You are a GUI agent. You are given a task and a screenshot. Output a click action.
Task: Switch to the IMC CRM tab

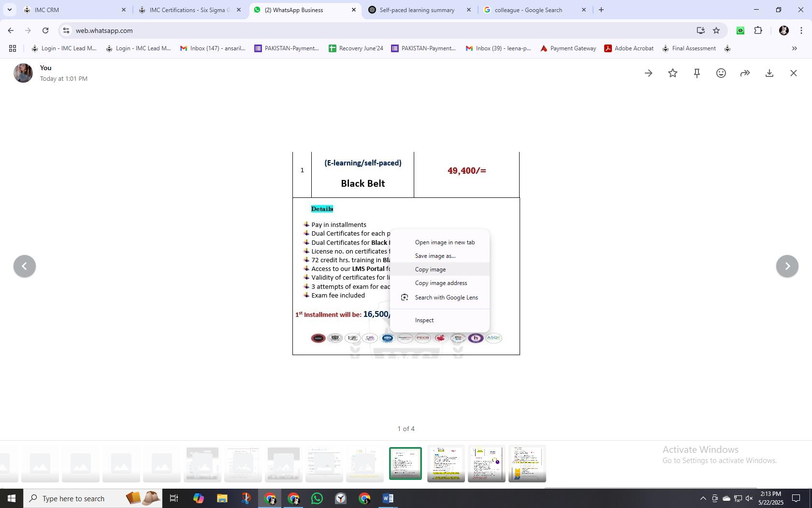coord(75,10)
